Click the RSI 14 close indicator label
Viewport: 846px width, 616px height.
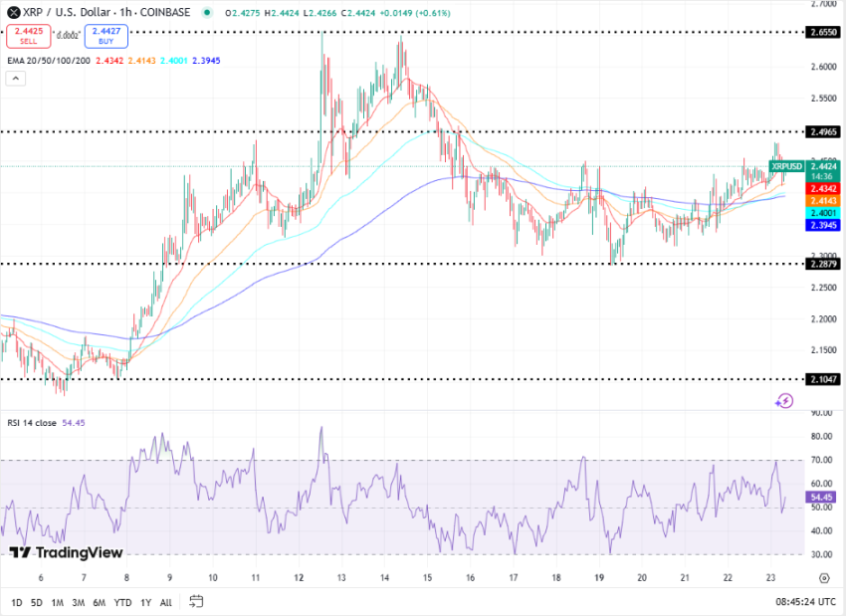[x=32, y=423]
